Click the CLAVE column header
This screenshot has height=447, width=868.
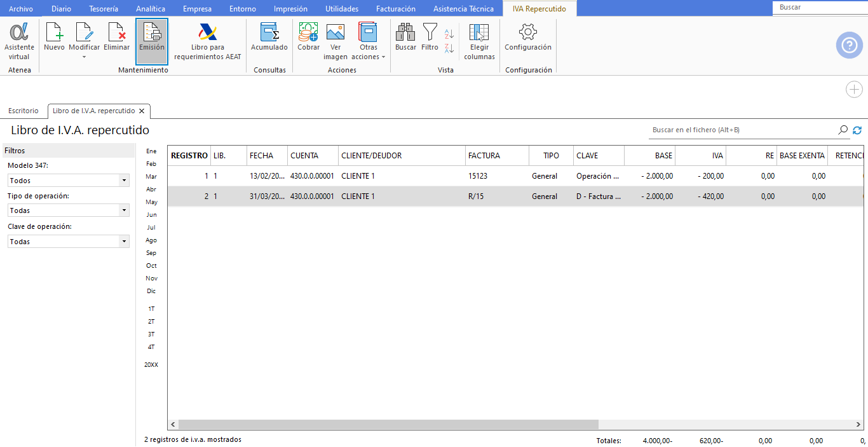pos(599,156)
